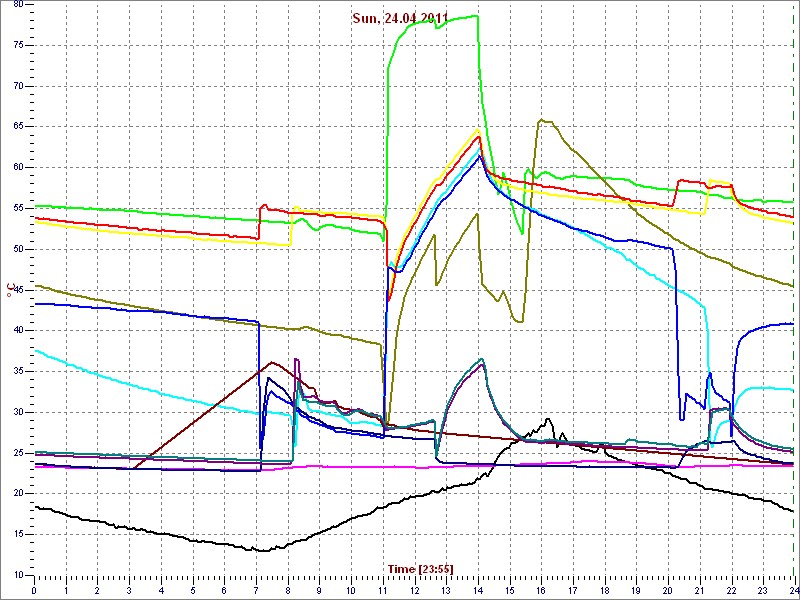Screen dimensions: 800x600
Task: Click hour 12 label on the time axis
Action: 414,591
